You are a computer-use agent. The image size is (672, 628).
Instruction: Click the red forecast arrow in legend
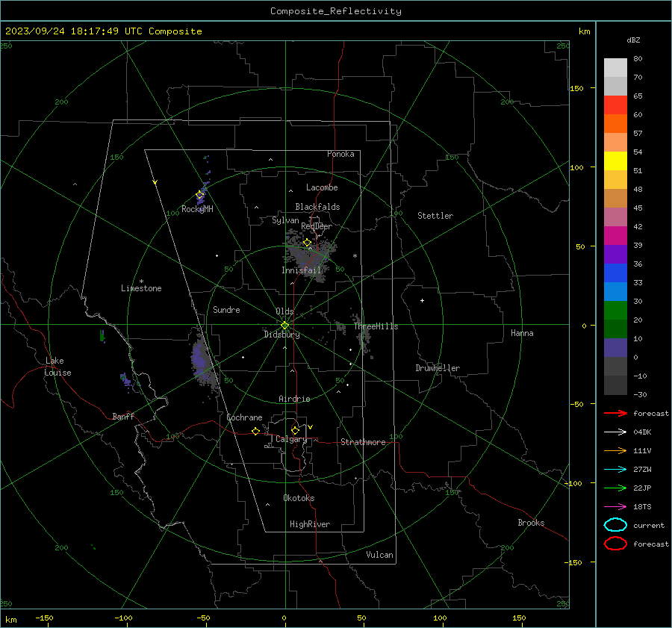615,413
